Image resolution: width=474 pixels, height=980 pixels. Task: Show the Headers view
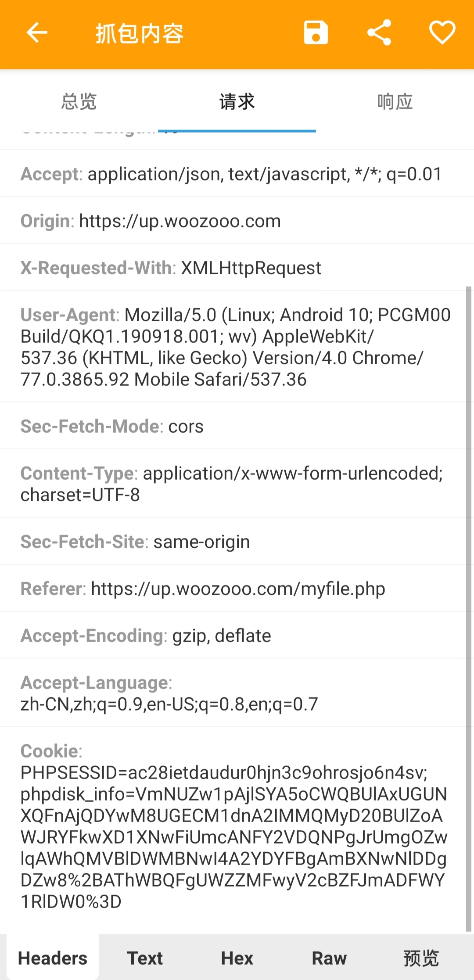coord(53,958)
